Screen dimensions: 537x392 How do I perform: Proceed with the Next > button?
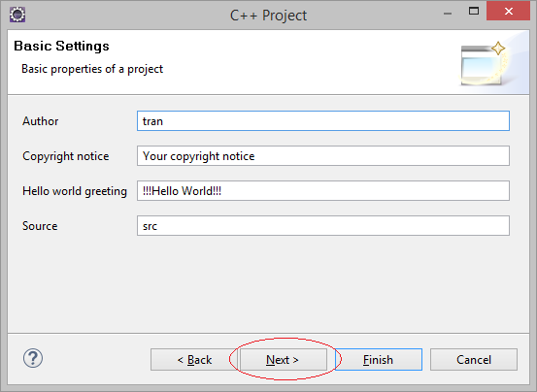[283, 360]
